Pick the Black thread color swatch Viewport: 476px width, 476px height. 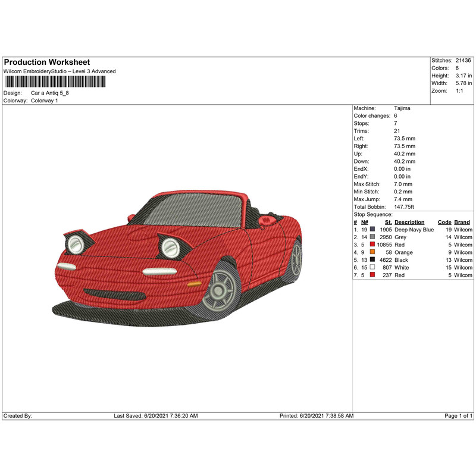372,261
